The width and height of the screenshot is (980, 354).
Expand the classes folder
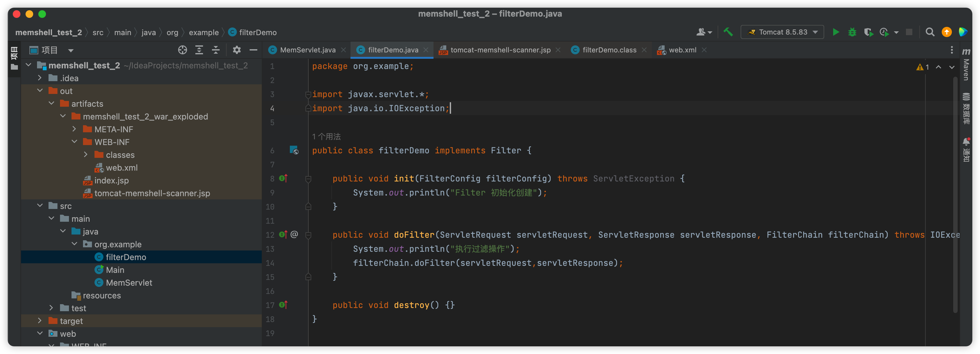[86, 155]
